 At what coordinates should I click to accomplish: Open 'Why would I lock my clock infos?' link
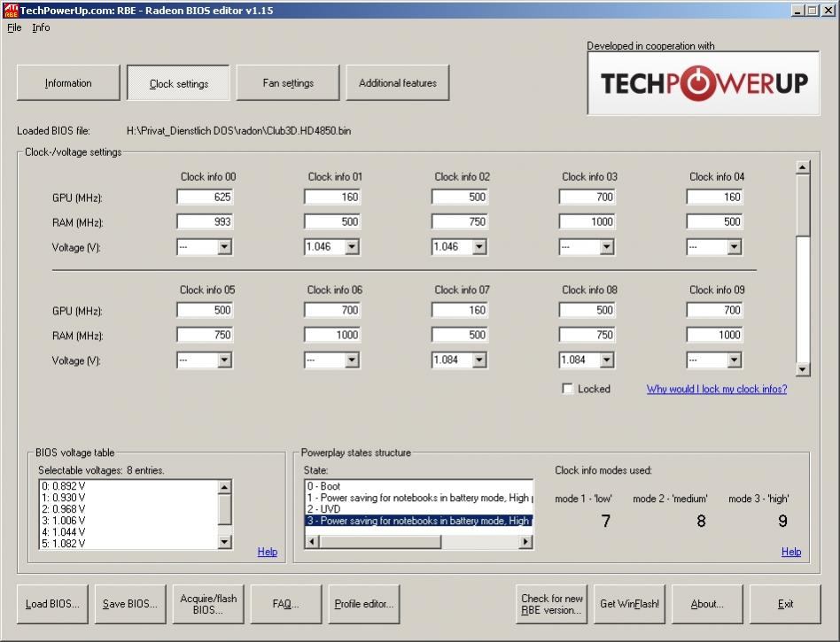(x=717, y=389)
